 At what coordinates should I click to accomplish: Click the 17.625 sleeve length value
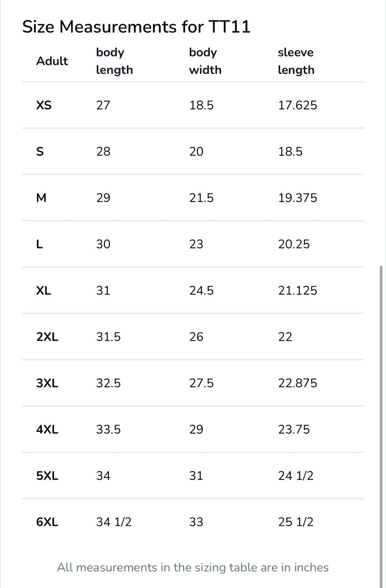[297, 105]
